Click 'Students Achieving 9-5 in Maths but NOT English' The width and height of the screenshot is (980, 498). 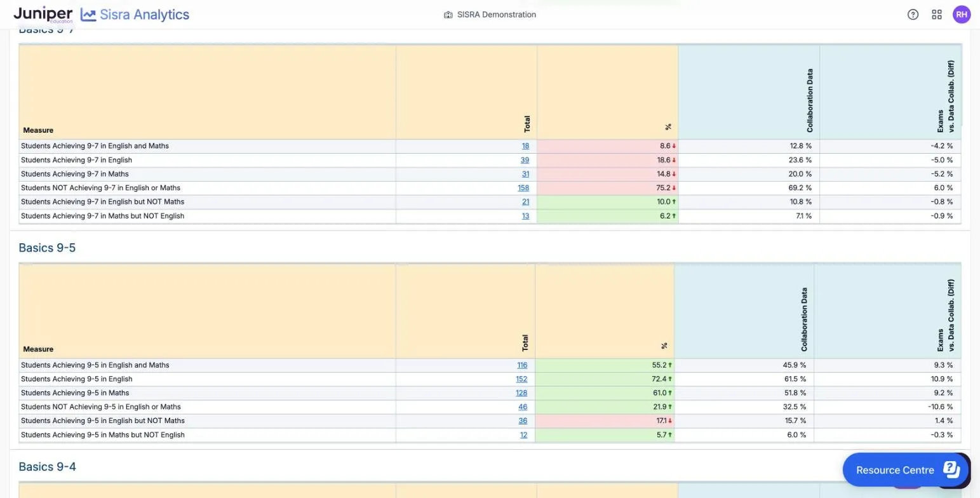[x=102, y=435]
